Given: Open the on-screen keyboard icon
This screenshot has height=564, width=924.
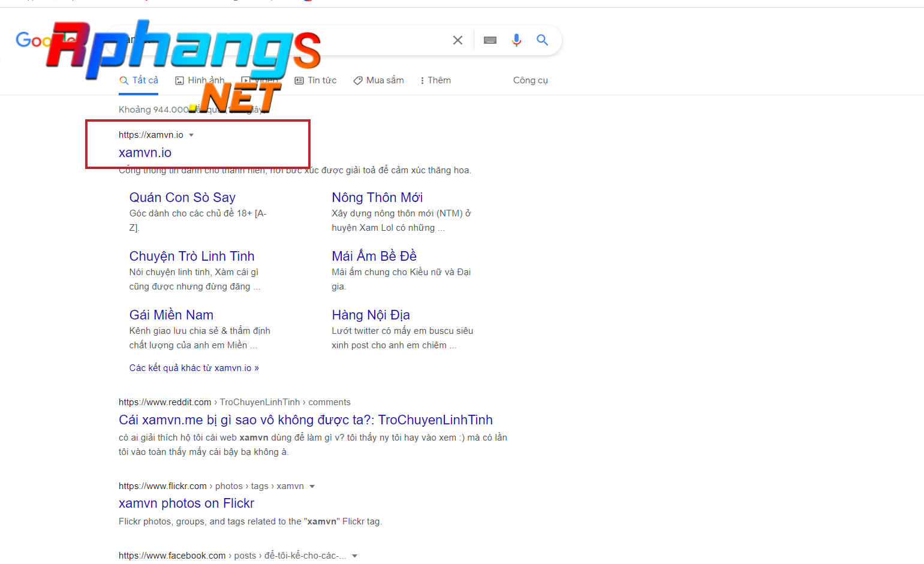Looking at the screenshot, I should 490,40.
